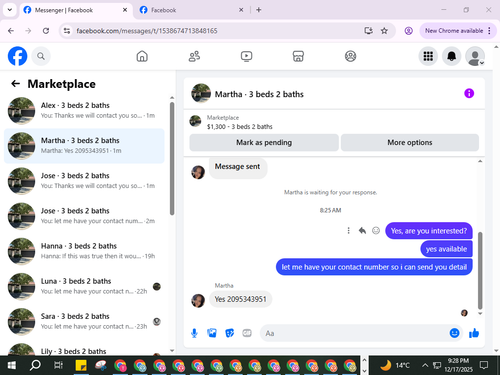Go back in browser history

pos(11,31)
